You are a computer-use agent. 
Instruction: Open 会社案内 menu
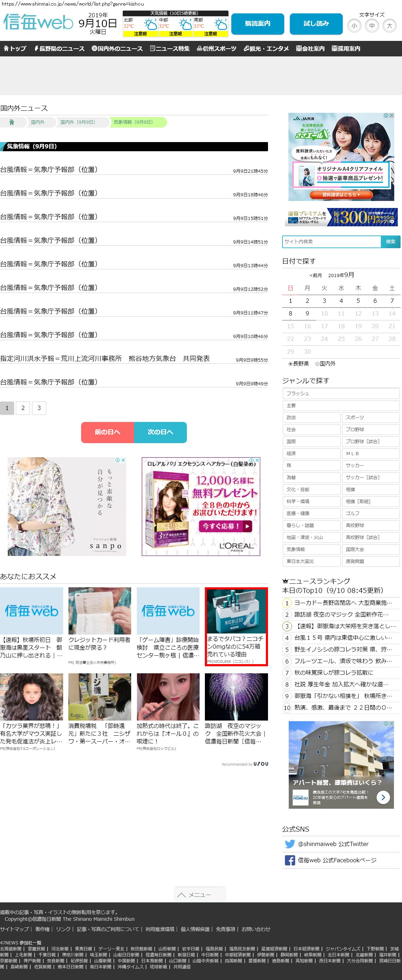pyautogui.click(x=310, y=49)
